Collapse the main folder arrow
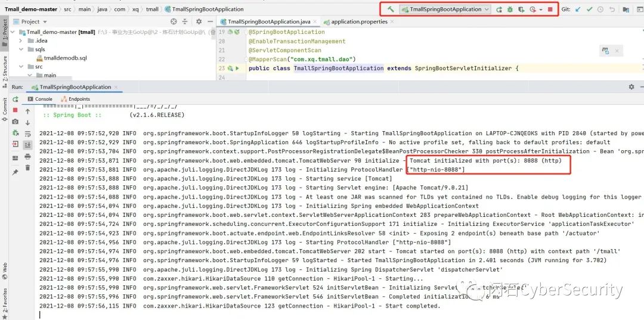 coord(30,75)
